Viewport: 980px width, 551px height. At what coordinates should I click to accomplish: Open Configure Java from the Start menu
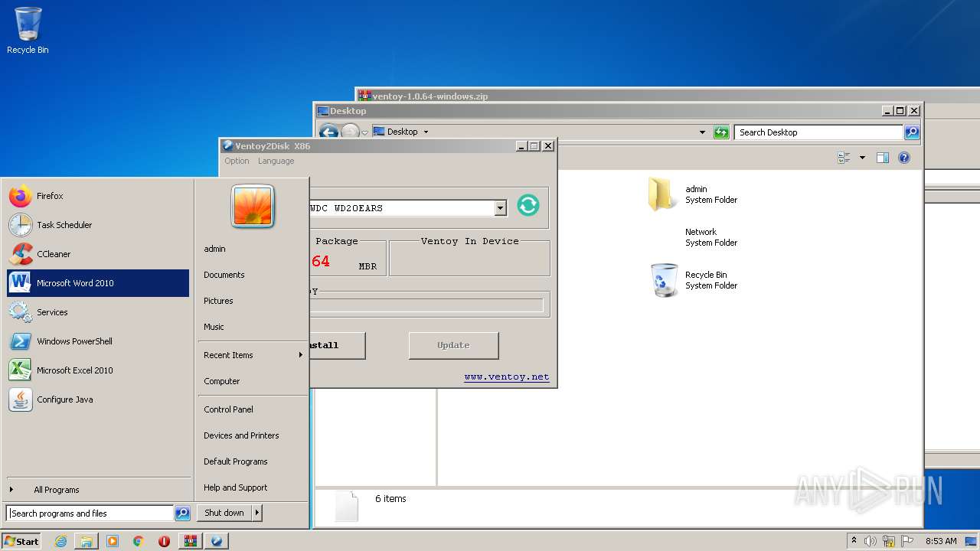(x=98, y=399)
